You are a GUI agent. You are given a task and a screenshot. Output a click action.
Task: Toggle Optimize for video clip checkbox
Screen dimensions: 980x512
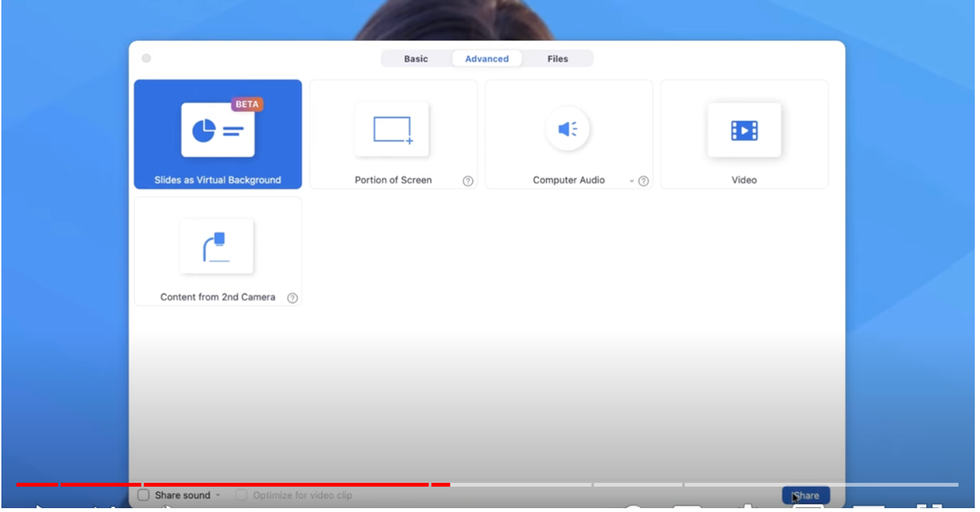tap(242, 496)
